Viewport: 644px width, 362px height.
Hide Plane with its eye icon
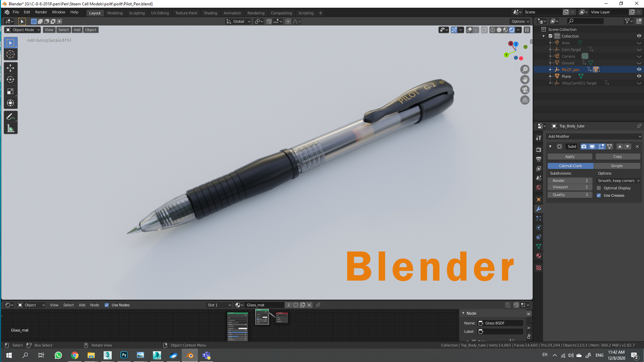[x=639, y=76]
